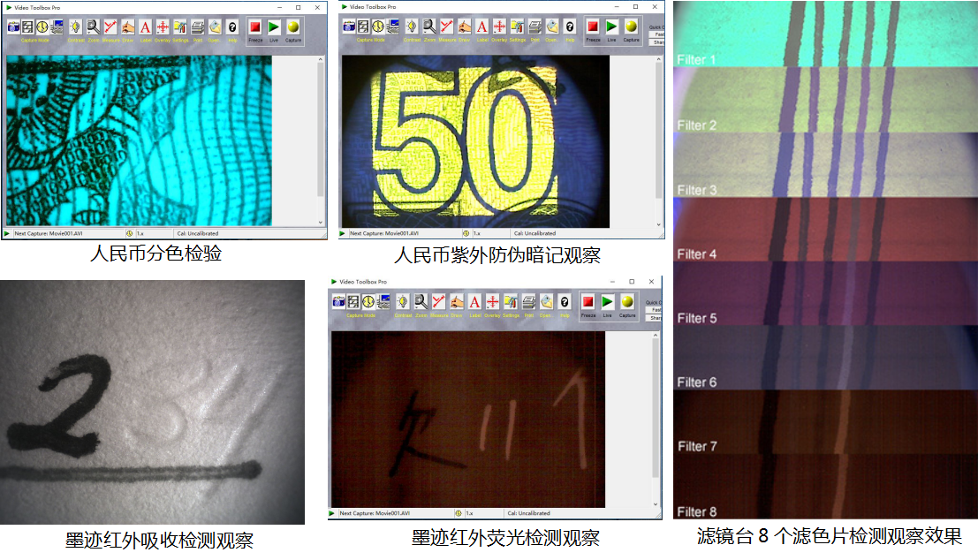Click scroll-down arrow in dark red ink window
Screen dimensions: 978x560
(656, 503)
